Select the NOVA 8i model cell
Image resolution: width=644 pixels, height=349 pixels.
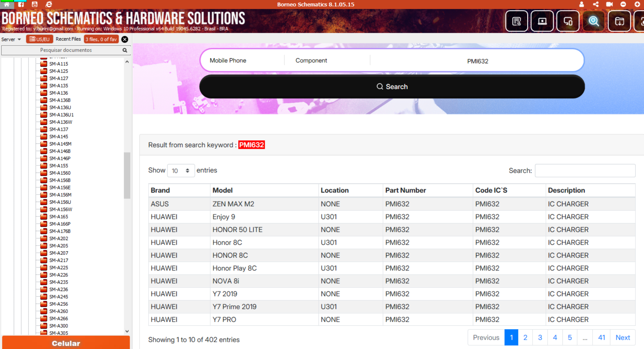[264, 281]
